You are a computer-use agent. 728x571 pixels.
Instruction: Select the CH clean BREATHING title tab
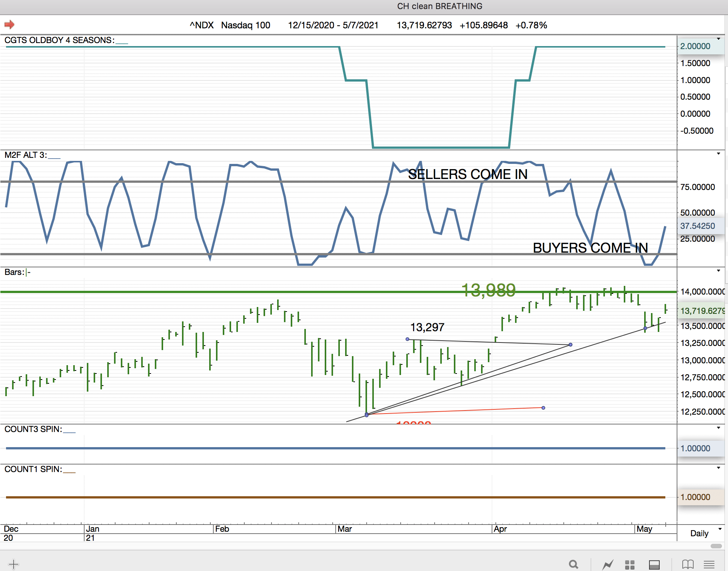pyautogui.click(x=440, y=6)
